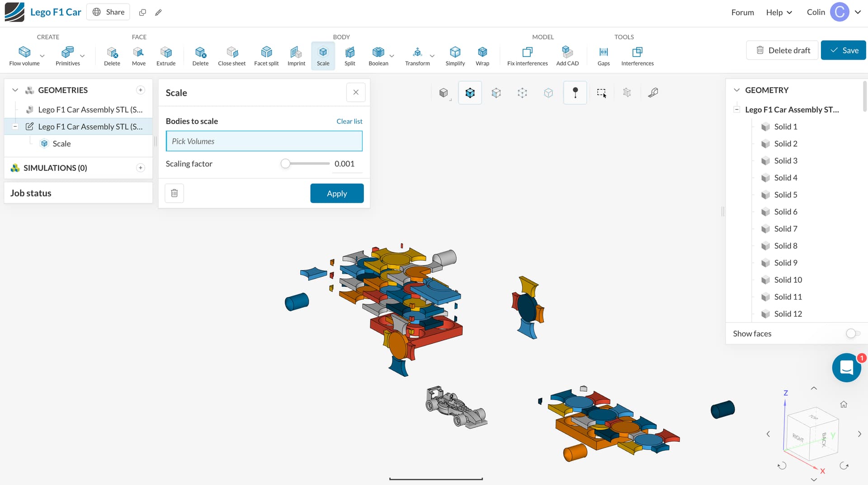Open the Boolean tool
The width and height of the screenshot is (868, 485).
[x=378, y=56]
